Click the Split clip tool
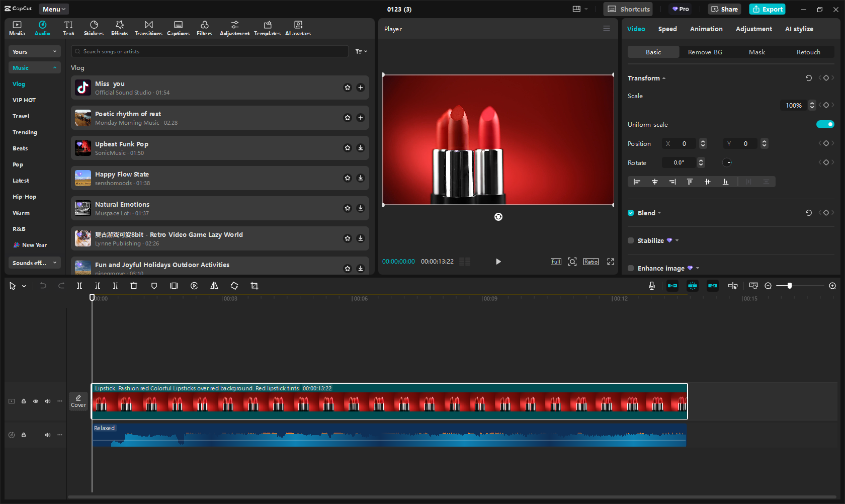This screenshot has height=504, width=845. (79, 286)
